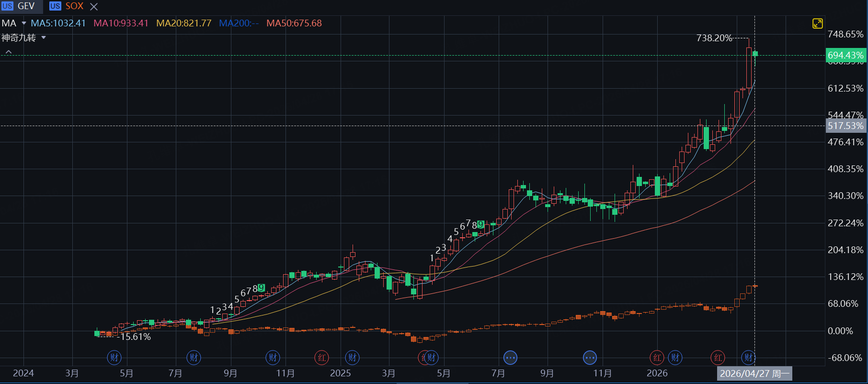
Task: Select the MA10:933.41 moving average label
Action: click(121, 23)
